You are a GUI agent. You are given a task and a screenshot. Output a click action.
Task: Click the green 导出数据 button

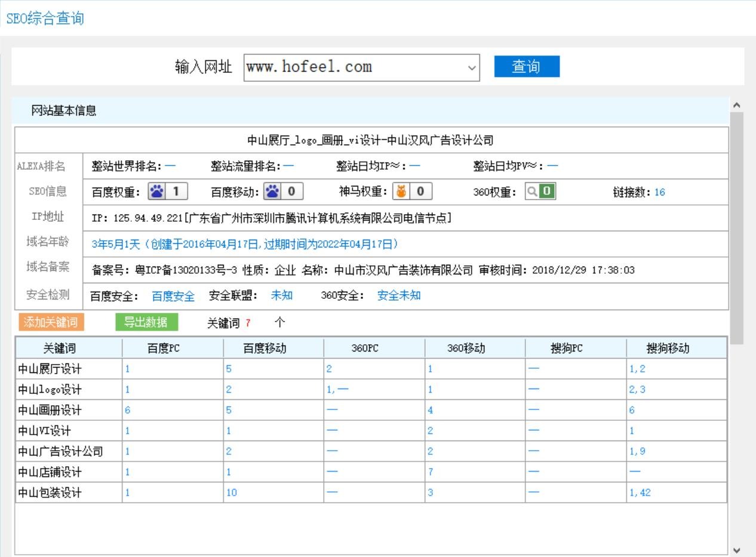coord(146,322)
